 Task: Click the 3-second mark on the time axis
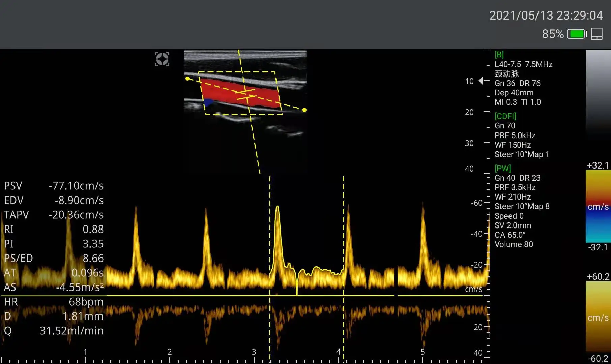click(x=254, y=352)
